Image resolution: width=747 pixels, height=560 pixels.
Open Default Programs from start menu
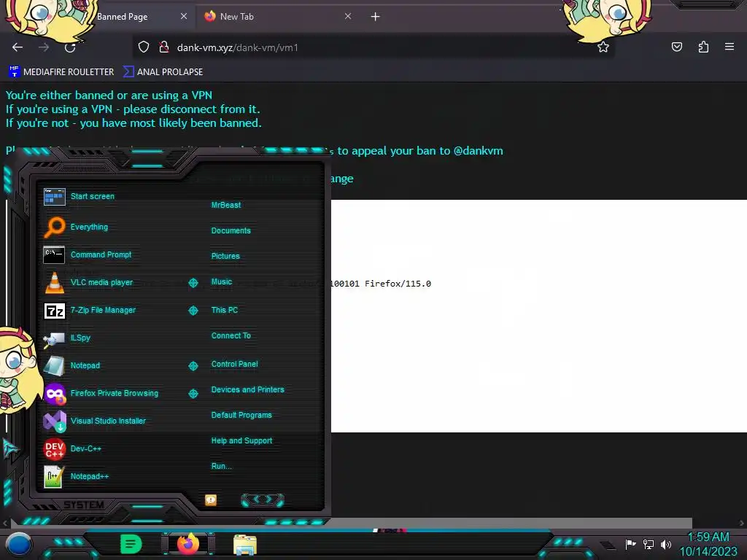point(241,415)
